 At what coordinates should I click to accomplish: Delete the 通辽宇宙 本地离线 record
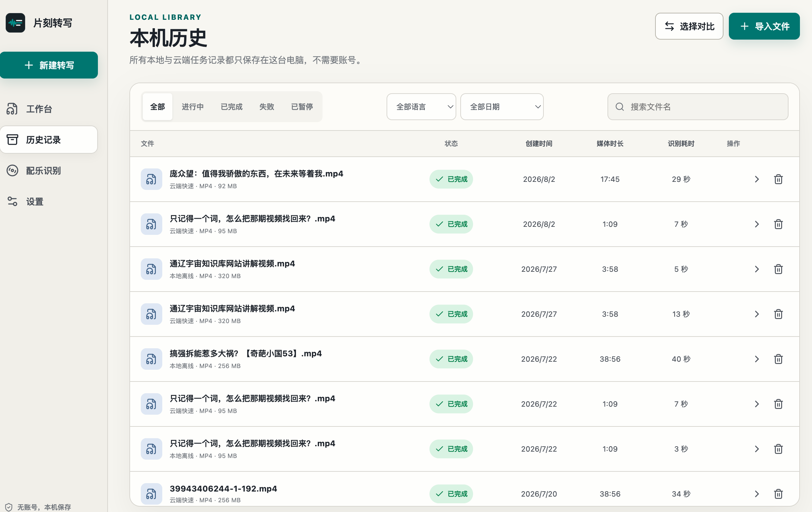click(778, 269)
